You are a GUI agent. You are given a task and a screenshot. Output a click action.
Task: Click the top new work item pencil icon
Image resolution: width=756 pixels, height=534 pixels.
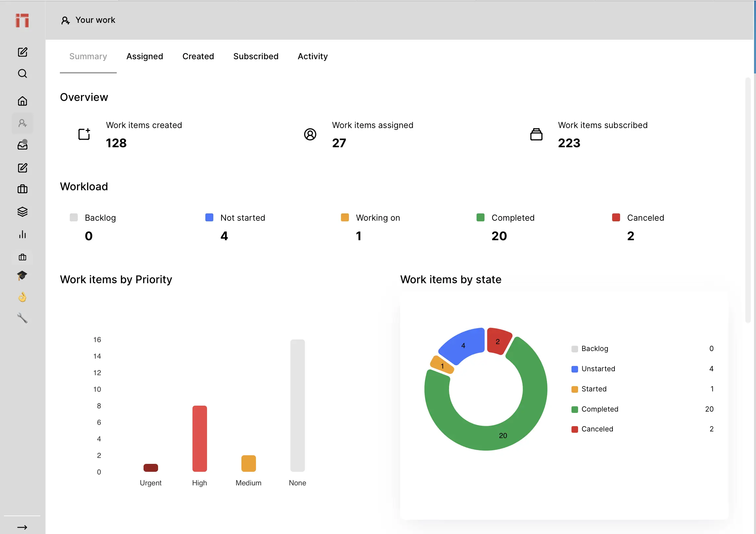click(x=22, y=52)
